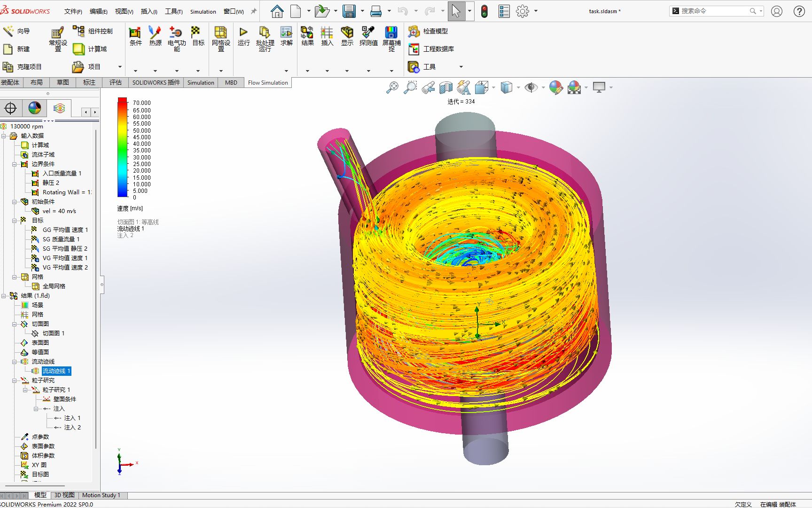Switch to the FeatureManager crosshair panel tab

coord(10,109)
